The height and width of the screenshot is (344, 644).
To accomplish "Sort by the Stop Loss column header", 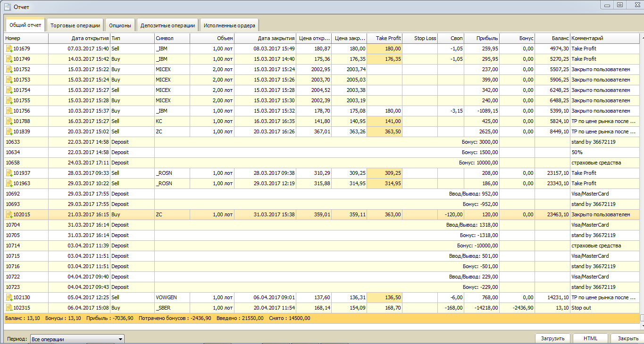I will (x=420, y=38).
